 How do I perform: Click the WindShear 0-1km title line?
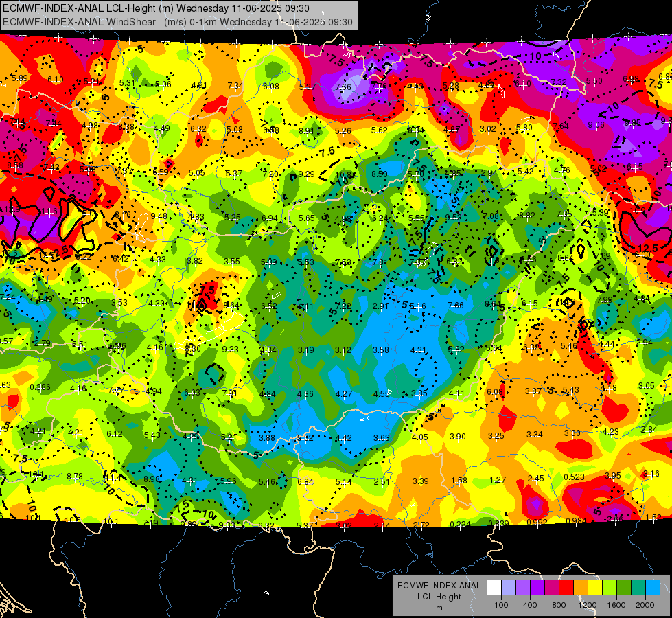coord(177,22)
